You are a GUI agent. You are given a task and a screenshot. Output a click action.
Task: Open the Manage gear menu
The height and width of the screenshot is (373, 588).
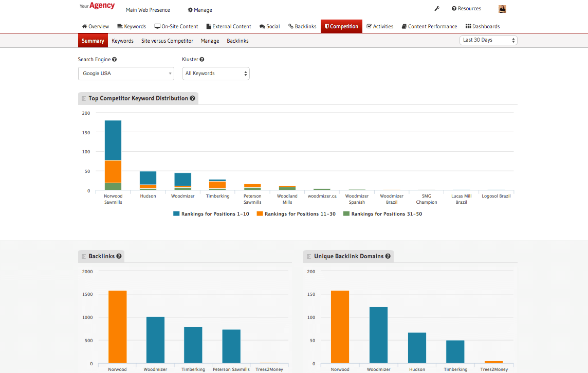point(200,10)
